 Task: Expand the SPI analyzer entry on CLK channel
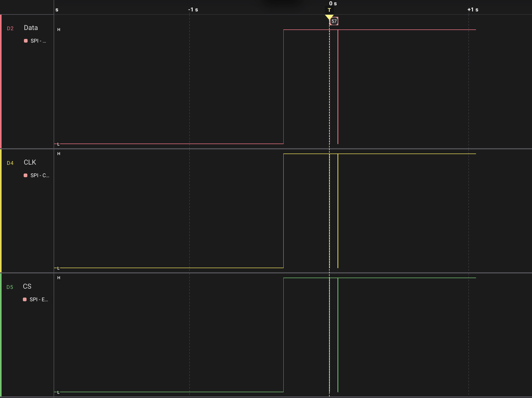pyautogui.click(x=39, y=175)
